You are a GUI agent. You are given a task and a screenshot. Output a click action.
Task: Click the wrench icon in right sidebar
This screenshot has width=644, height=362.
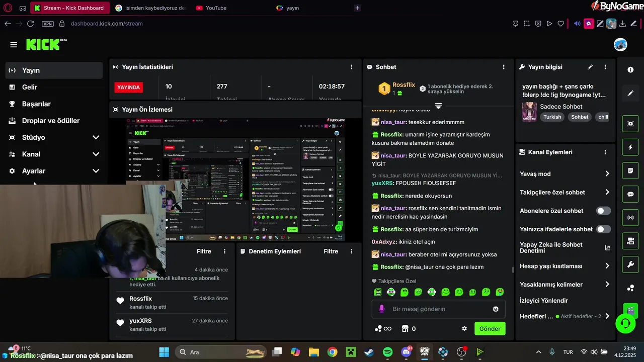pyautogui.click(x=630, y=264)
